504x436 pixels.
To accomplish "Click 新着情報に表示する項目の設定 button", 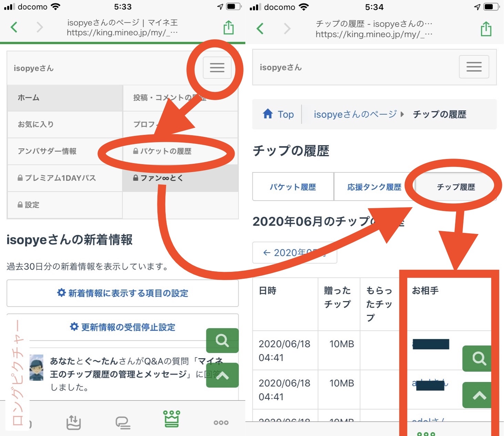I will click(x=123, y=293).
